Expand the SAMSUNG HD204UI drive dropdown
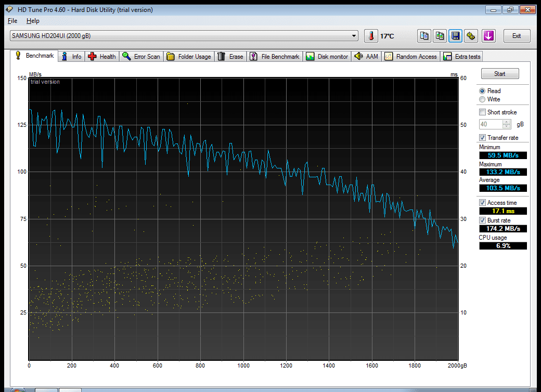The height and width of the screenshot is (392, 541). pos(354,36)
